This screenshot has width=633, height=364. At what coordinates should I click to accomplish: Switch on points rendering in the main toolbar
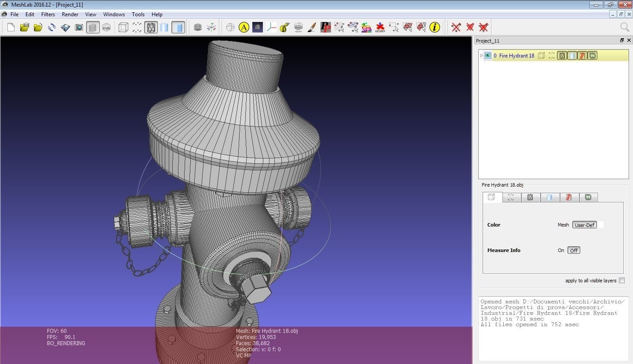point(137,27)
